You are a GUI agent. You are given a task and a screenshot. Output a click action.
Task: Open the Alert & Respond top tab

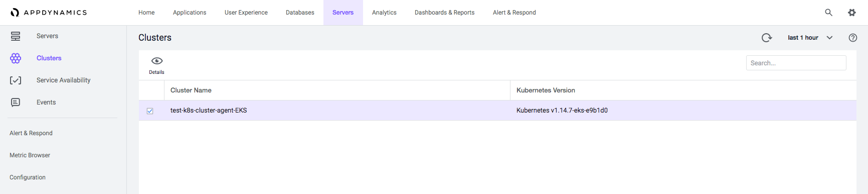coord(514,13)
